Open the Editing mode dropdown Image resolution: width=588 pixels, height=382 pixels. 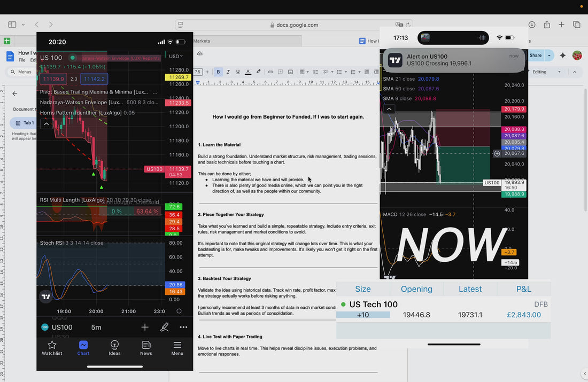[547, 72]
